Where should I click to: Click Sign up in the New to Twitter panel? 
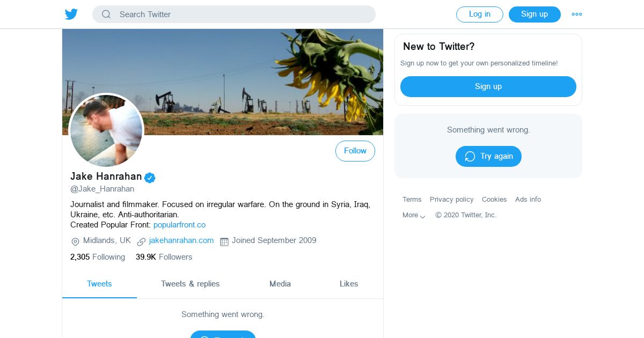(x=488, y=86)
